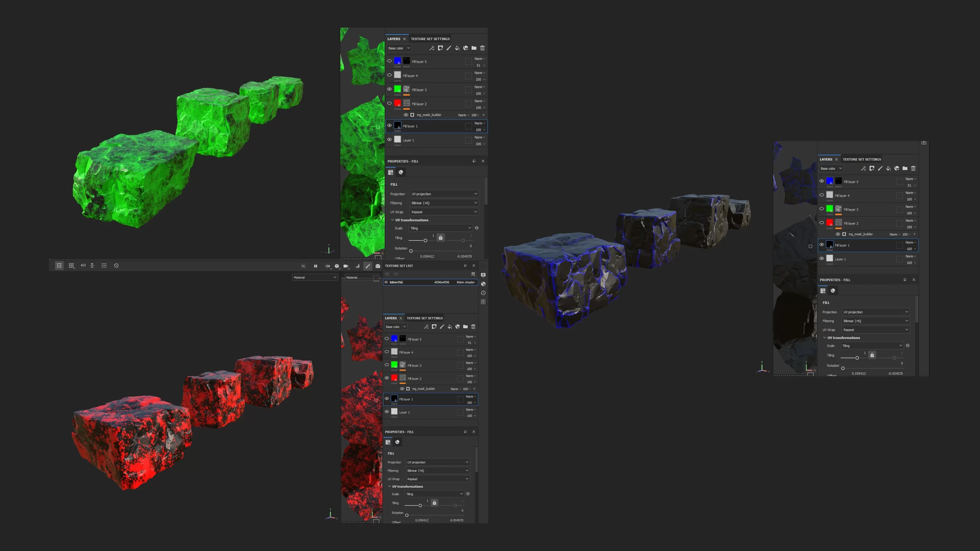Click the add mask icon in the blue-rock Layers panel
The image size is (980, 551).
872,168
